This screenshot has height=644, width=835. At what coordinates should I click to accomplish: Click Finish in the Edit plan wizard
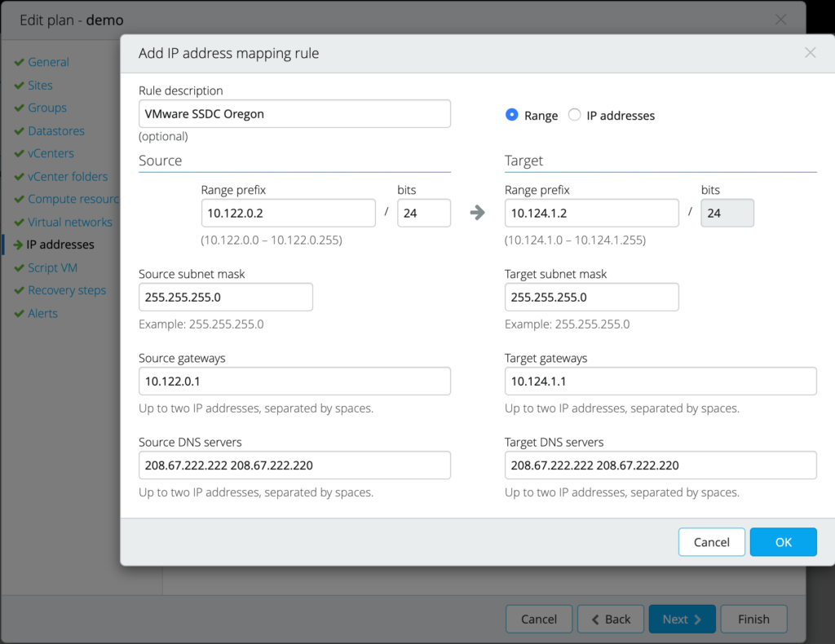pos(753,619)
